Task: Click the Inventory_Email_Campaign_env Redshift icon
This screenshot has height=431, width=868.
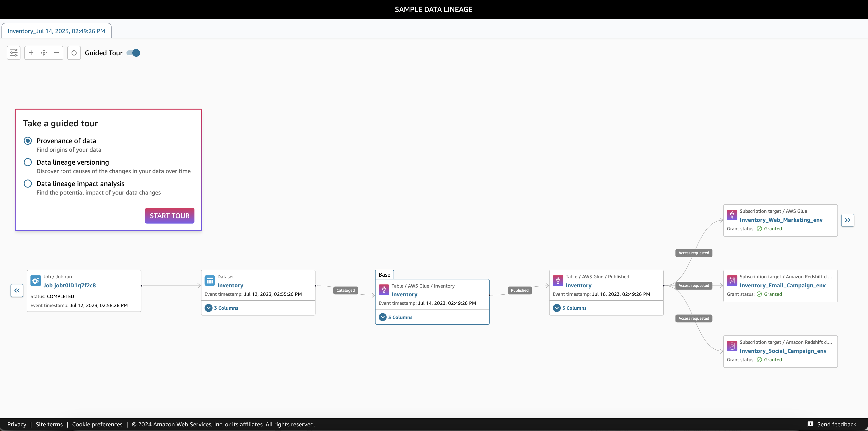Action: click(x=732, y=281)
